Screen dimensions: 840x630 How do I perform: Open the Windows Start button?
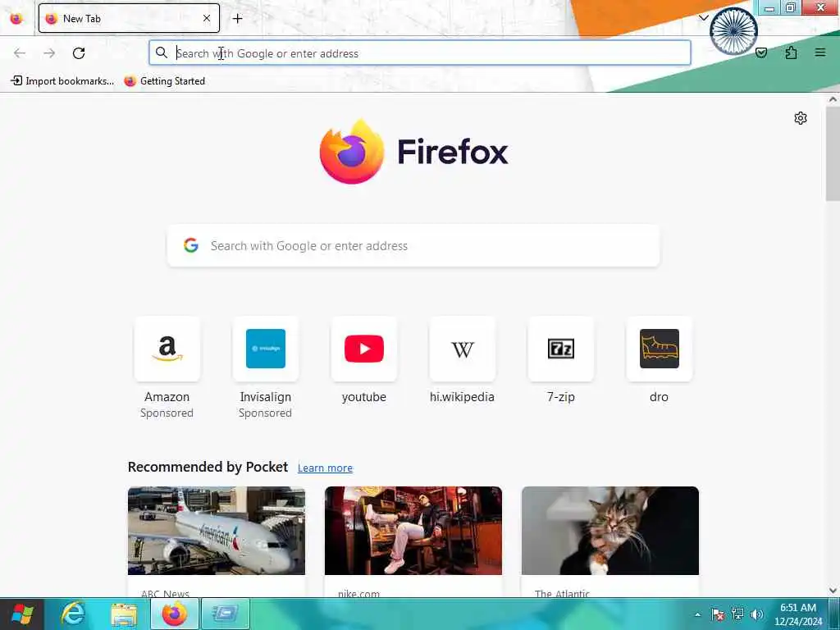(x=22, y=614)
